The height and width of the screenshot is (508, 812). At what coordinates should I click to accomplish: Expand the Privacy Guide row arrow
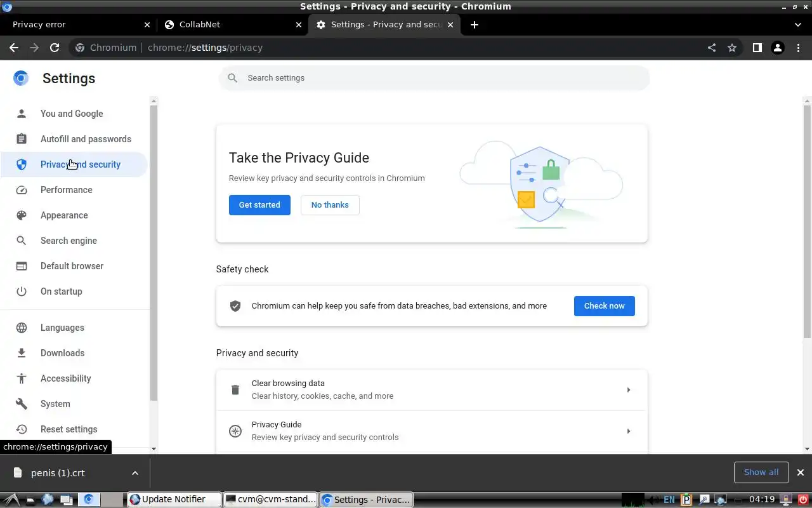pyautogui.click(x=629, y=431)
